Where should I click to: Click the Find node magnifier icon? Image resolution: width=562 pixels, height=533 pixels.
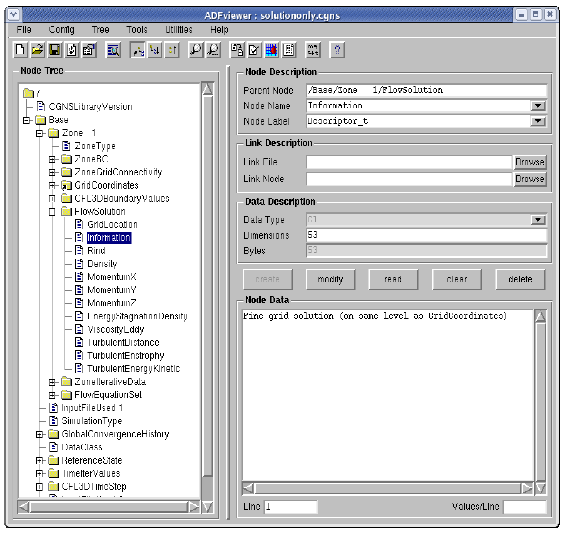(196, 50)
